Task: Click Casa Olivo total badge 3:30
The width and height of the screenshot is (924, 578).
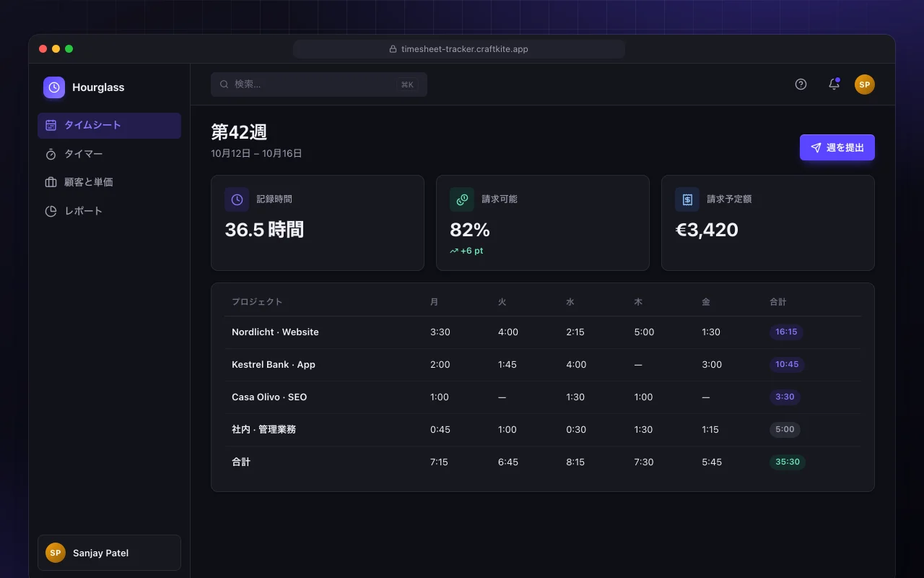Action: pos(785,397)
